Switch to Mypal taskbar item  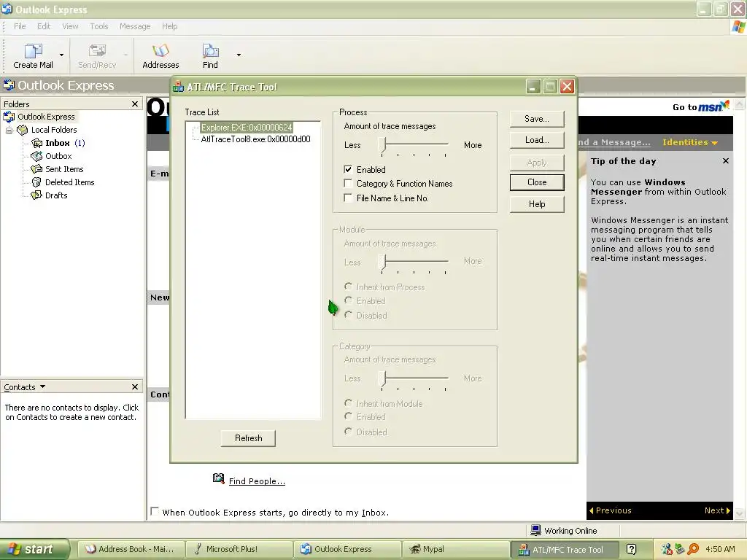(454, 549)
